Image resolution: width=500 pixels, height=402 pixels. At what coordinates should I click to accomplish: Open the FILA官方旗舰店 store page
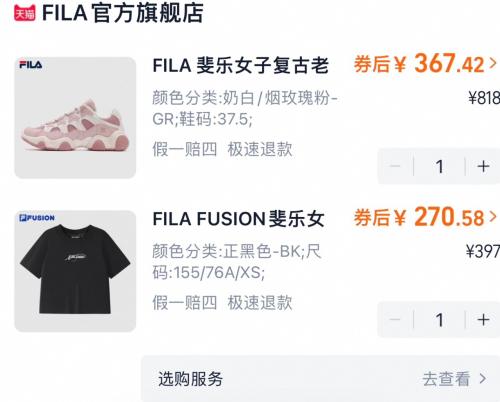(123, 13)
